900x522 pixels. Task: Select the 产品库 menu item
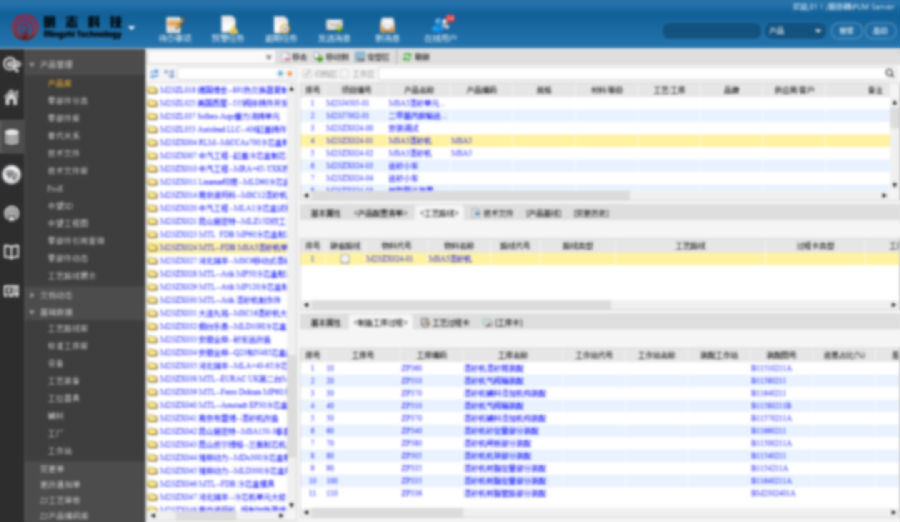point(60,83)
